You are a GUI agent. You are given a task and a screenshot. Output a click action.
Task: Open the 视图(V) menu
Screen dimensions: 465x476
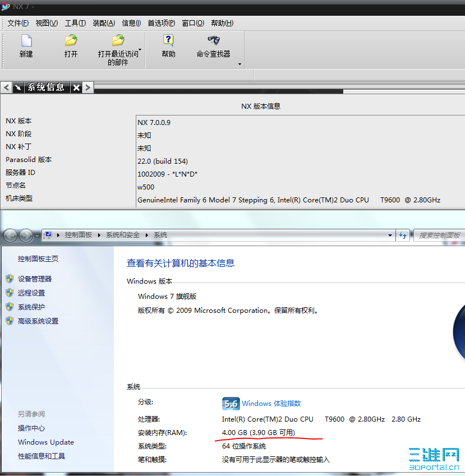(47, 23)
